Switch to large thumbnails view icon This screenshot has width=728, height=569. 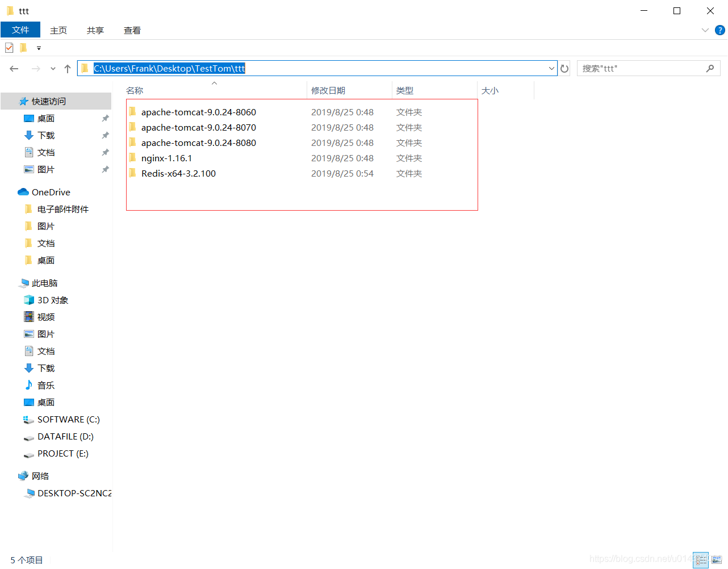pyautogui.click(x=717, y=560)
